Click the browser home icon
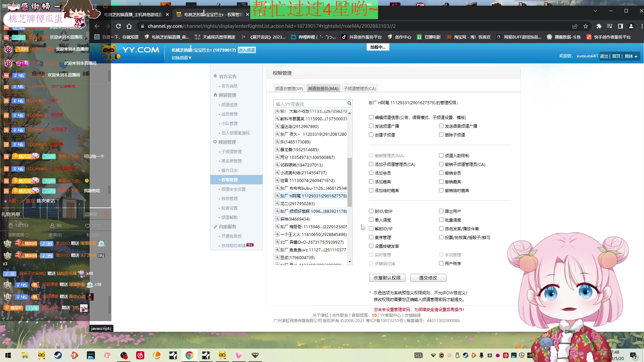Image resolution: width=644 pixels, height=362 pixels. tap(129, 26)
